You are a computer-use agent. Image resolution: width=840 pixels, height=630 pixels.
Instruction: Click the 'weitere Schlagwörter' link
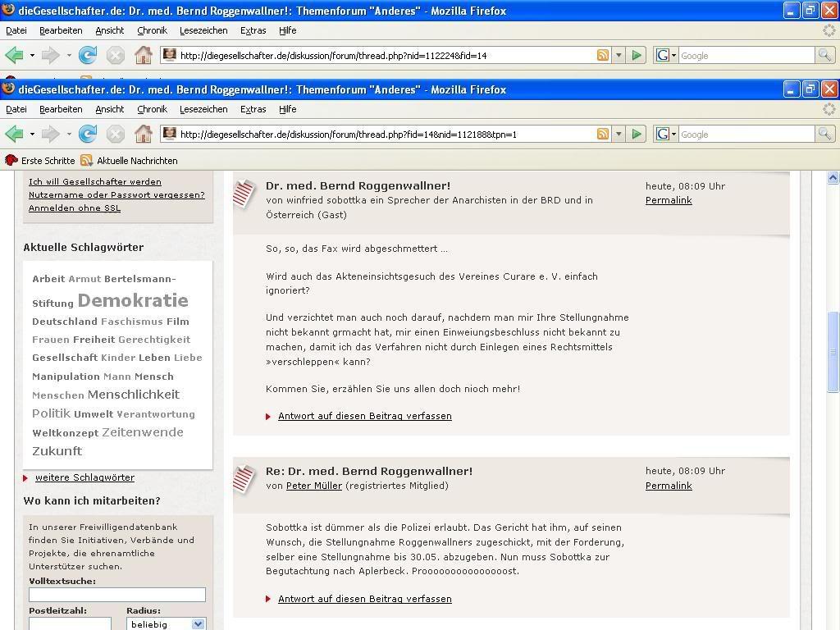[84, 477]
